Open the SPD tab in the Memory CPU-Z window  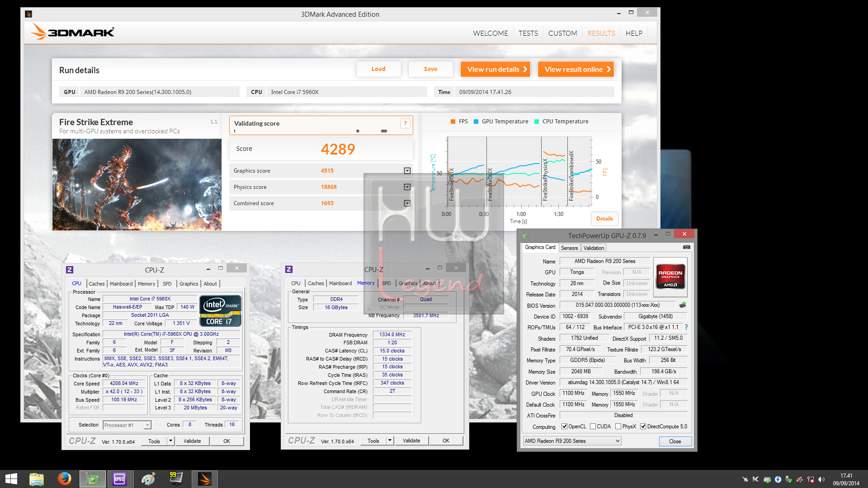(x=387, y=283)
